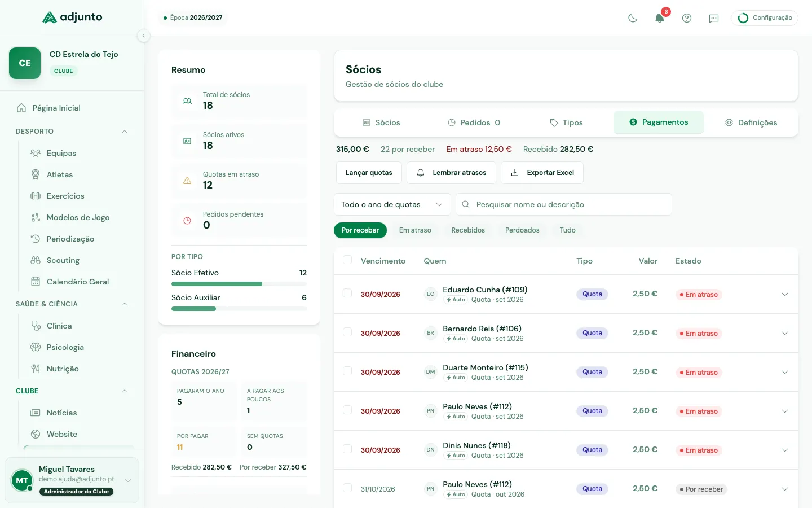Screen dimensions: 812x508
Task: Click the Lançar quotas button
Action: click(369, 173)
